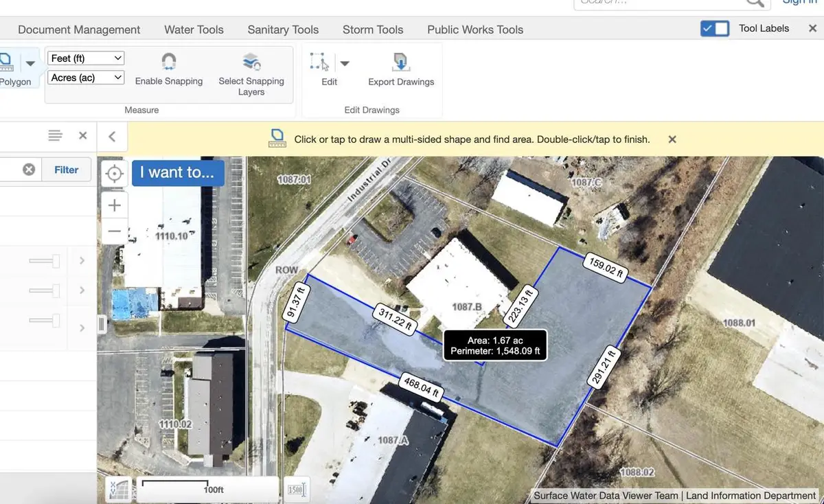Click the 'I want to...' button

[177, 172]
